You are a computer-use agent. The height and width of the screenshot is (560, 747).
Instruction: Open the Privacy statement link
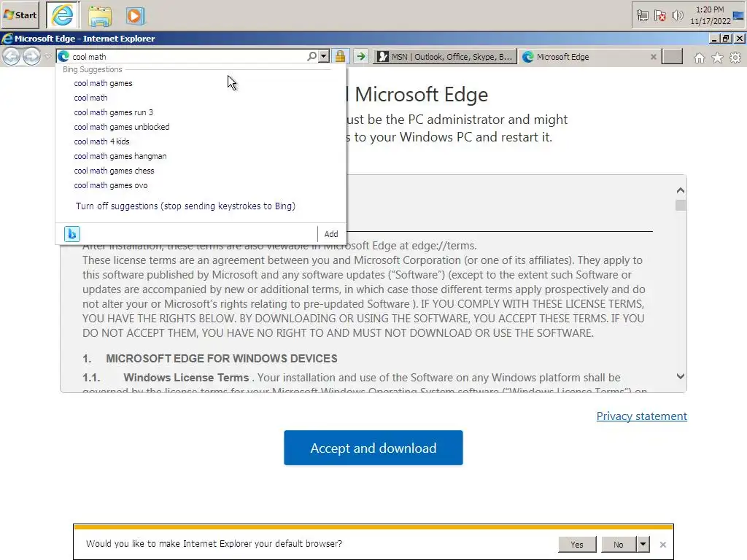[641, 416]
